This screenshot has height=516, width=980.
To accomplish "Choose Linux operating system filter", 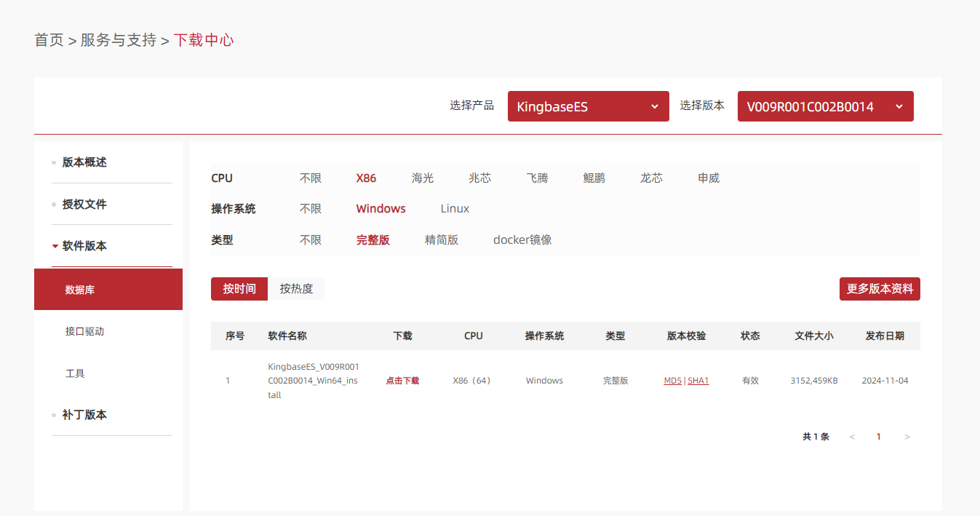I will coord(455,209).
